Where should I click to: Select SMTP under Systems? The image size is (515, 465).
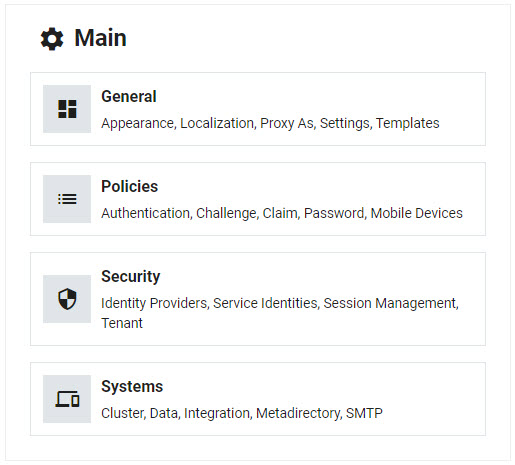[x=364, y=413]
